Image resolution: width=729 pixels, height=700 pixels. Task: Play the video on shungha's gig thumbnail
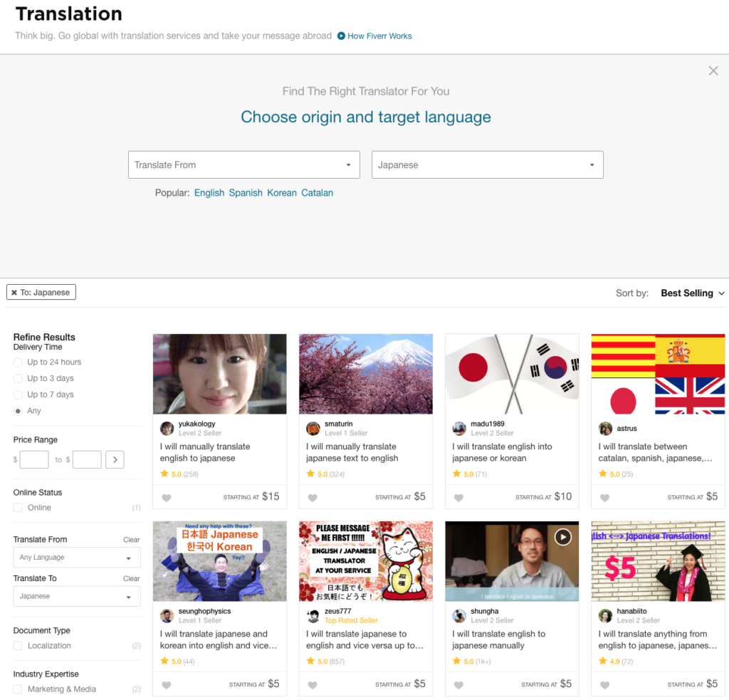click(563, 537)
